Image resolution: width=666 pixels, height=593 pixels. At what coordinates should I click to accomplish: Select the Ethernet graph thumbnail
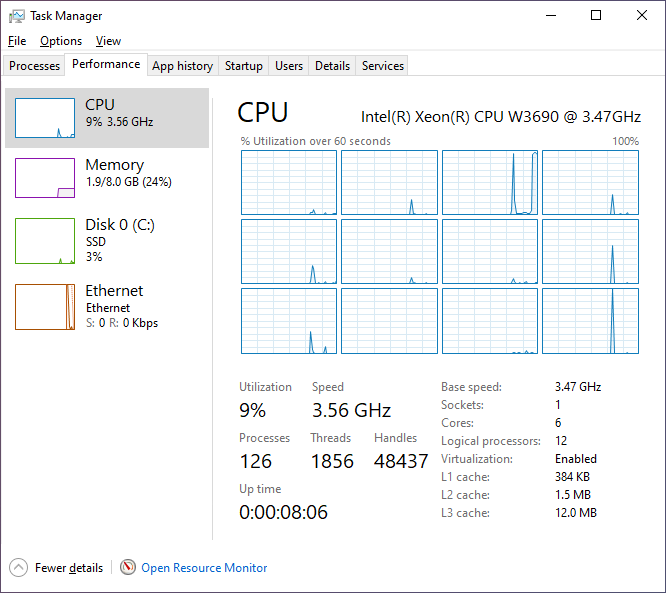45,307
